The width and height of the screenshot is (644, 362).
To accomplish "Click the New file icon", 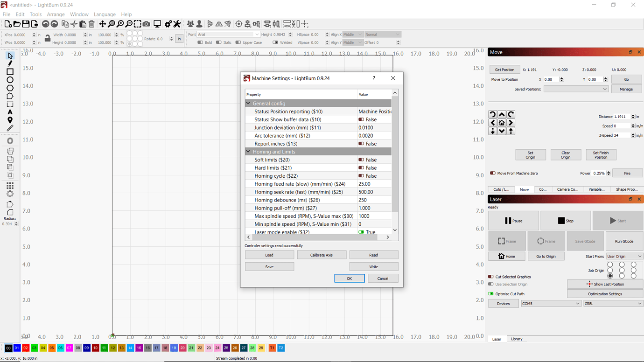I will coord(8,24).
